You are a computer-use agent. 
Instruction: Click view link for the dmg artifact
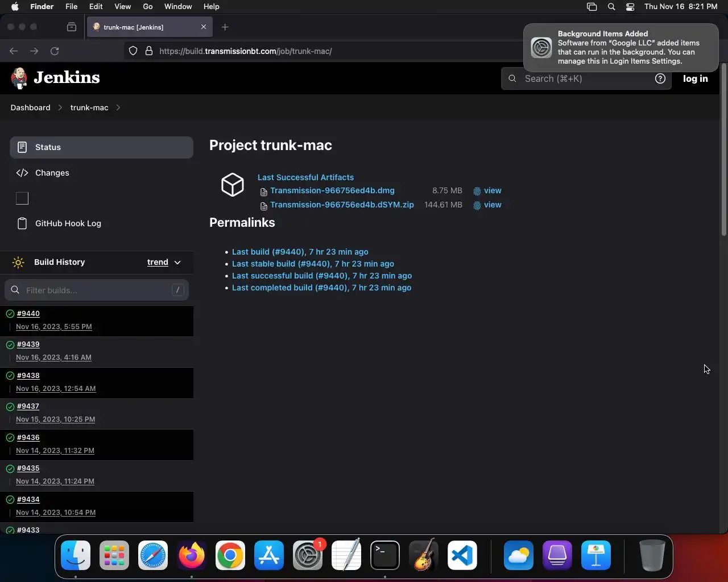[493, 190]
